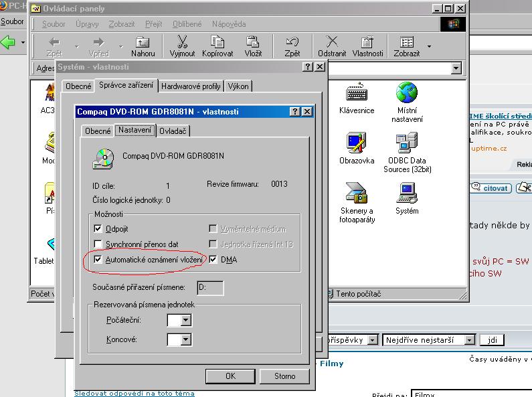This screenshot has width=532, height=397.
Task: Click the uptime.cz advertisement link
Action: (489, 148)
